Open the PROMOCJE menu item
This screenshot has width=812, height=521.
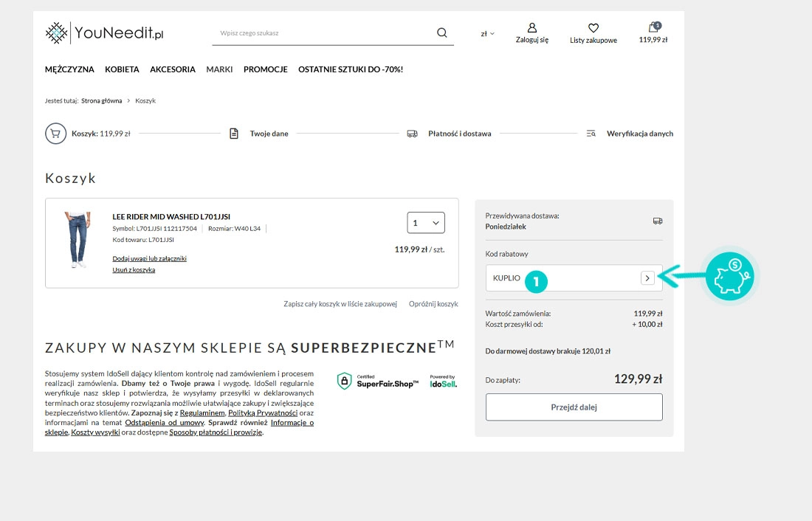click(x=265, y=69)
